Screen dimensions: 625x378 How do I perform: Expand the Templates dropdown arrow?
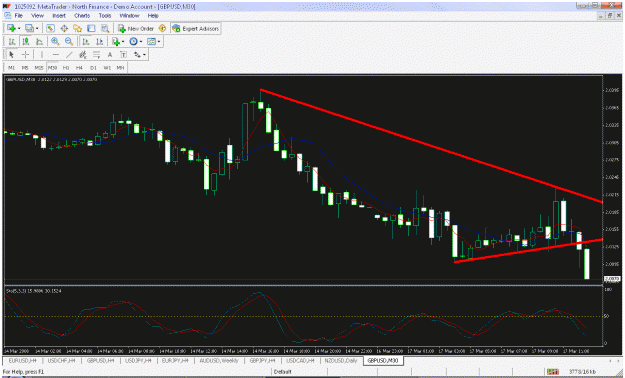(x=159, y=42)
